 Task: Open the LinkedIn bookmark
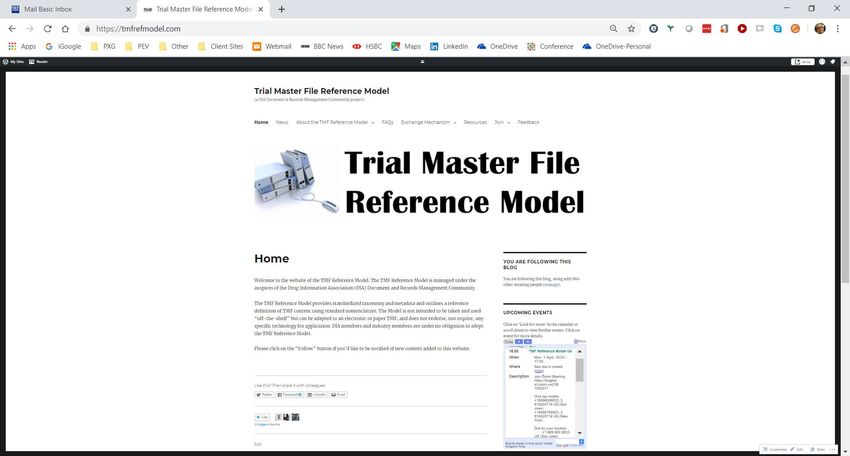[x=449, y=47]
